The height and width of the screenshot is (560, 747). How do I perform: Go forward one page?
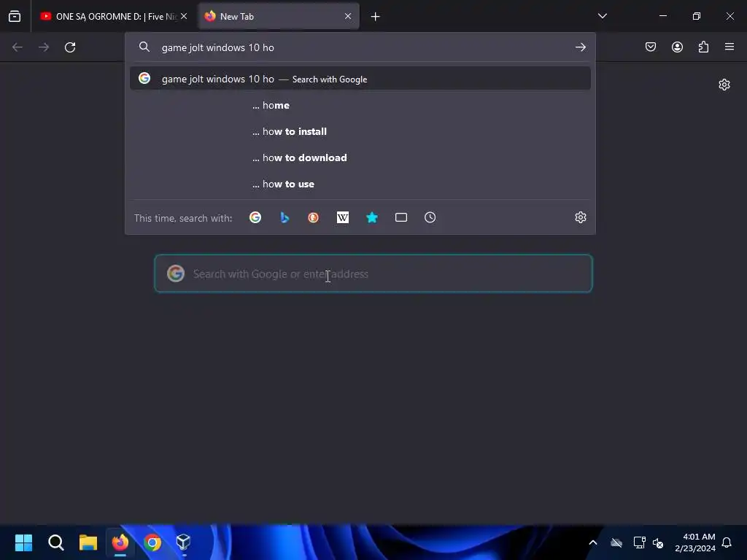click(x=44, y=47)
